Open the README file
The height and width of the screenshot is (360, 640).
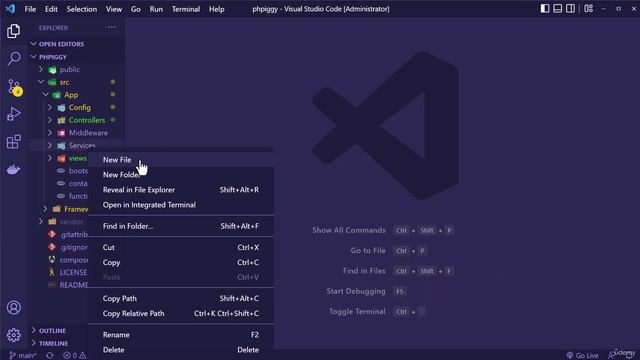tap(69, 285)
